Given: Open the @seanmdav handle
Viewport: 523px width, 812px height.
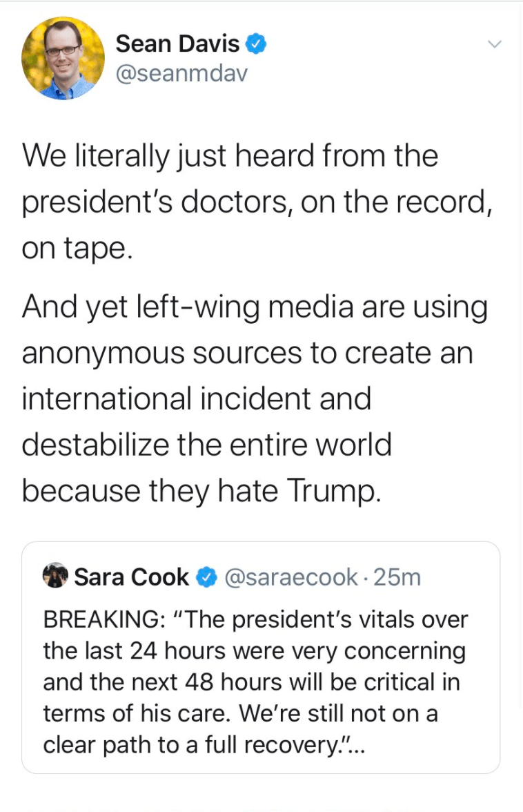Looking at the screenshot, I should [x=181, y=73].
